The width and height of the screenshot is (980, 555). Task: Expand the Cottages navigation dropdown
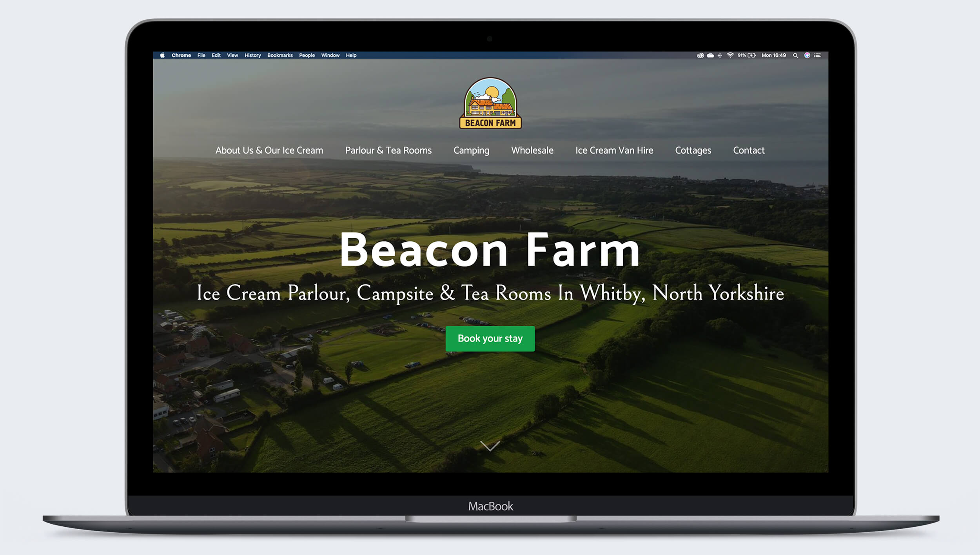coord(693,150)
